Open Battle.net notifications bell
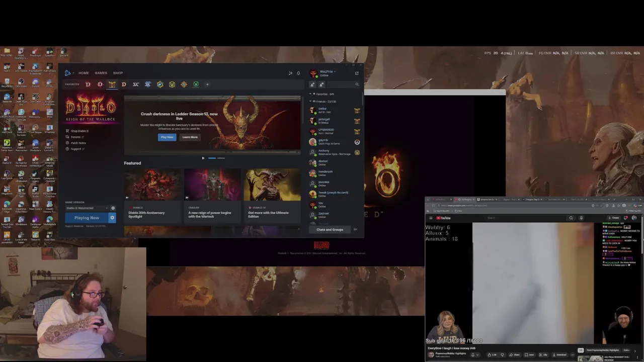The width and height of the screenshot is (644, 362). click(x=298, y=73)
